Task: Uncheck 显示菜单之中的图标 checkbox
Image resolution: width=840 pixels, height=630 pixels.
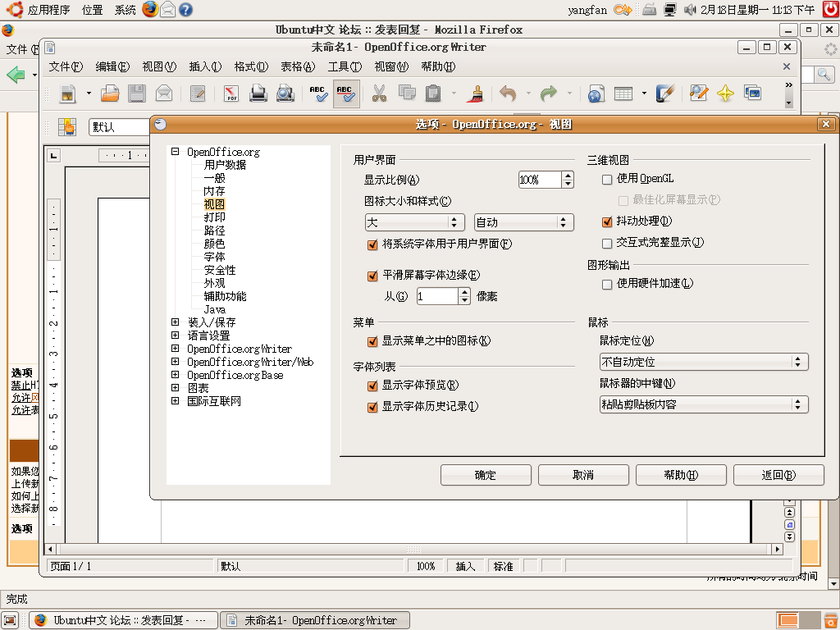Action: coord(372,342)
